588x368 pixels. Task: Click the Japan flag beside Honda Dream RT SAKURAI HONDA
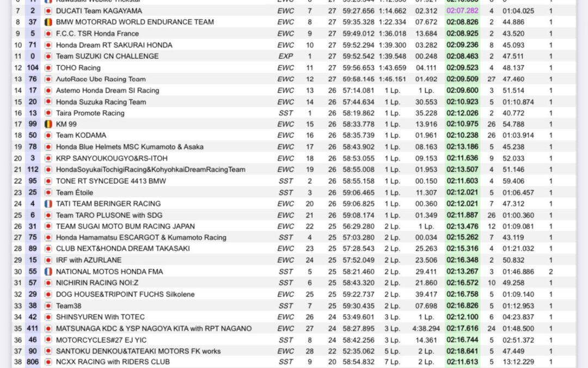48,45
